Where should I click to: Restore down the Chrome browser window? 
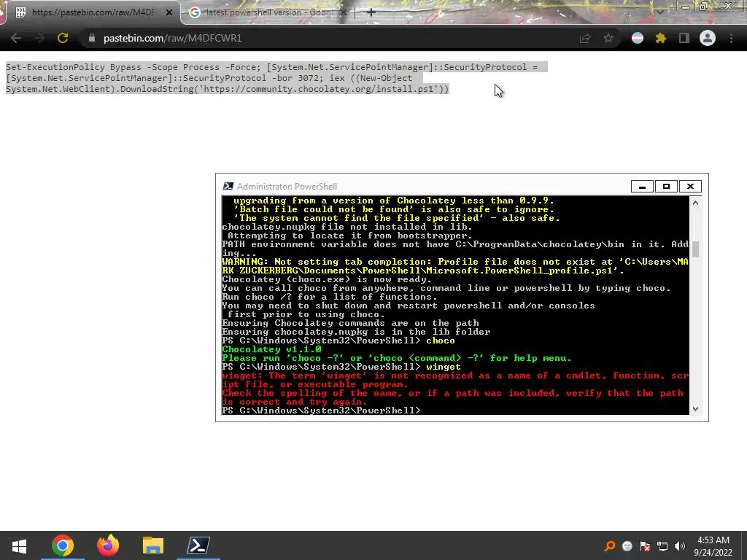[x=704, y=7]
